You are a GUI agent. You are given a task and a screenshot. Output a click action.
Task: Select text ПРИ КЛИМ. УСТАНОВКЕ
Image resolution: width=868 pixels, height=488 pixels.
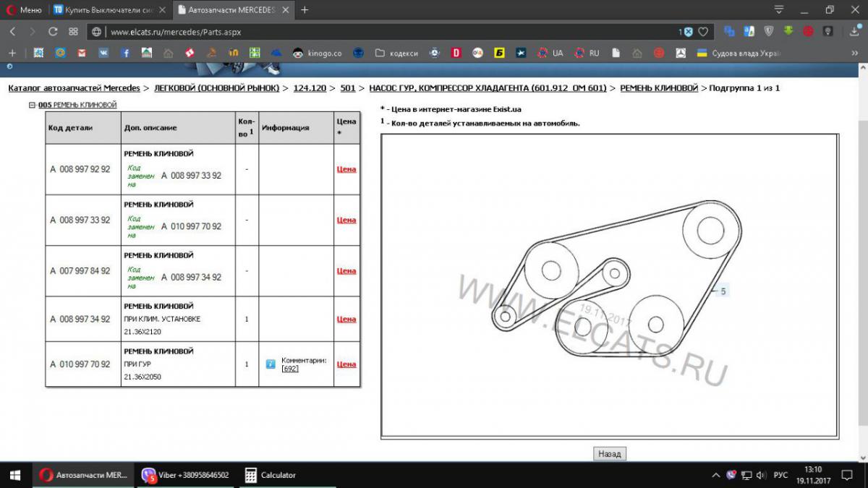162,319
